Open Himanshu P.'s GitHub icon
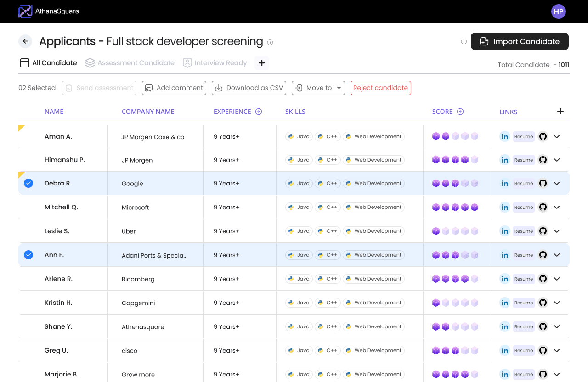This screenshot has width=588, height=382. [x=543, y=160]
